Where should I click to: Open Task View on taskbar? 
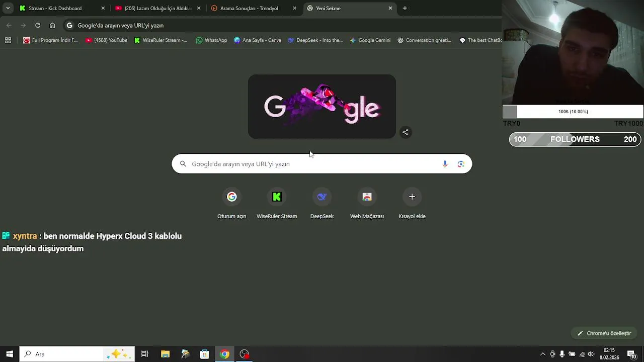(x=145, y=354)
